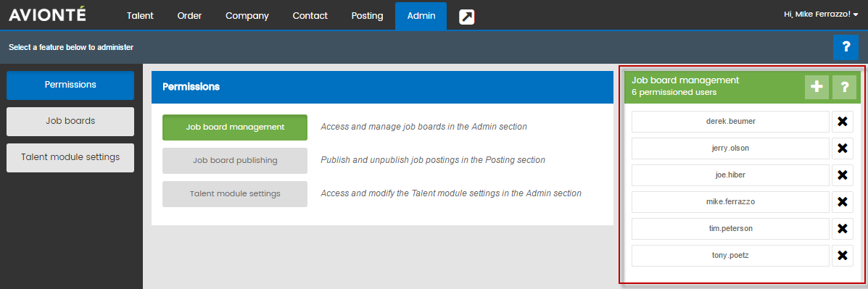Expand the Hi, Mike Ferrazzo user dropdown
The image size is (868, 289).
[x=821, y=14]
